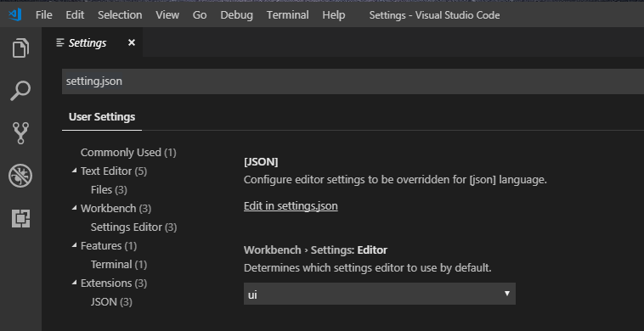Select JSON (3) under Extensions
The height and width of the screenshot is (331, 644).
pyautogui.click(x=111, y=302)
